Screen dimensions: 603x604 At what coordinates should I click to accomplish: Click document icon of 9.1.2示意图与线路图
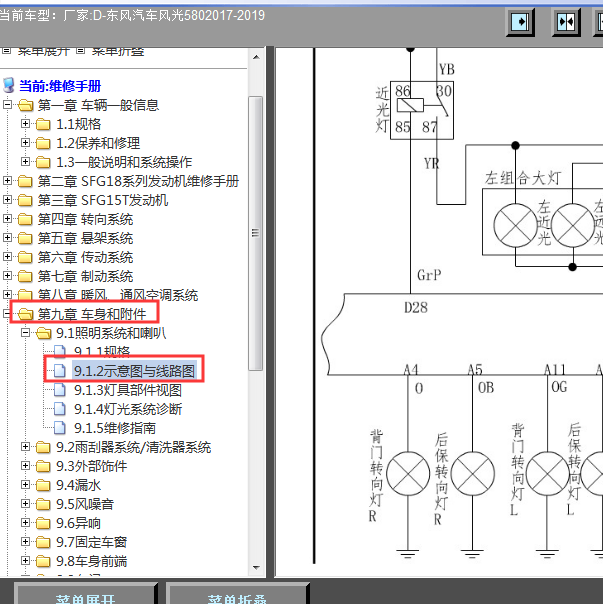tap(59, 371)
